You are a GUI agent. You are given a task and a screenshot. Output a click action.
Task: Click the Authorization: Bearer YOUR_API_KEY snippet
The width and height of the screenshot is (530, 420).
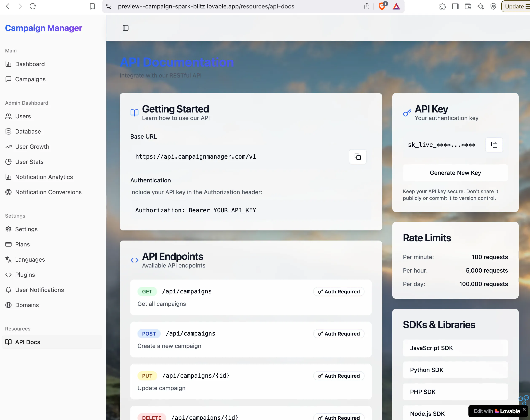[196, 210]
